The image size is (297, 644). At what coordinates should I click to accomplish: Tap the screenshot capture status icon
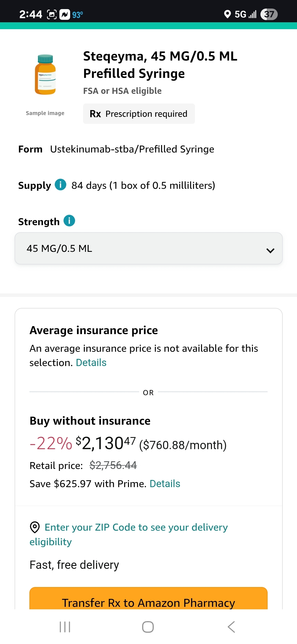click(x=52, y=14)
